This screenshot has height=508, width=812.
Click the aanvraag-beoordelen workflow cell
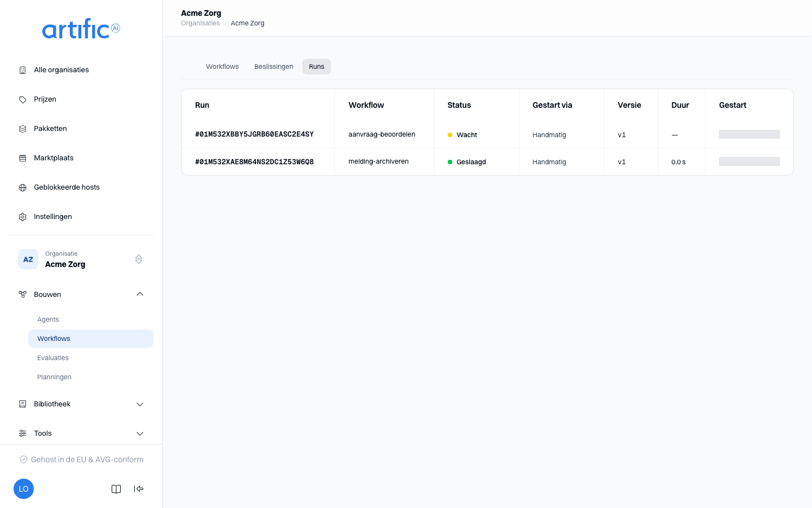[x=382, y=134]
